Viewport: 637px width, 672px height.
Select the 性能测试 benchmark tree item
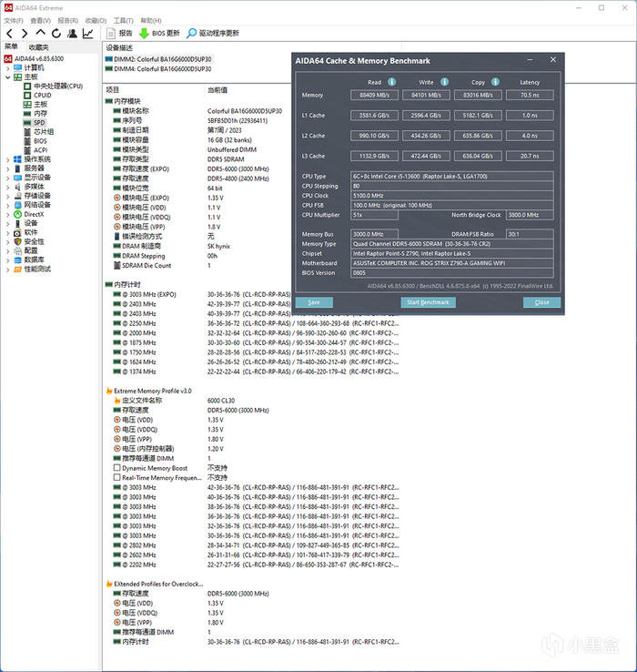click(33, 269)
